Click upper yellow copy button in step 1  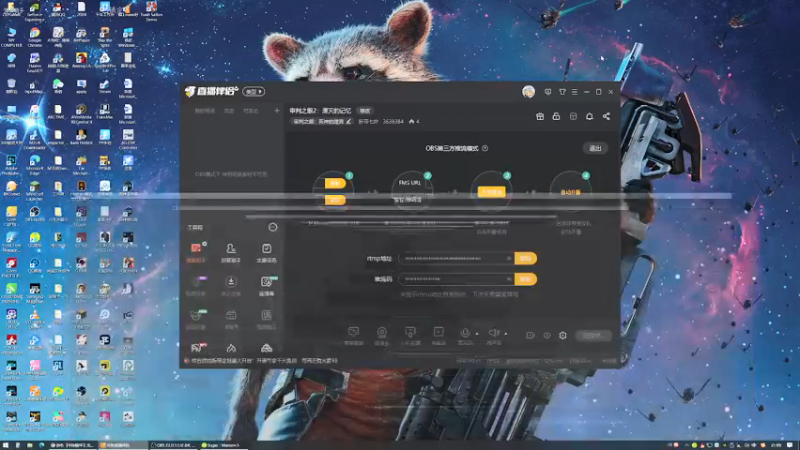pos(335,183)
